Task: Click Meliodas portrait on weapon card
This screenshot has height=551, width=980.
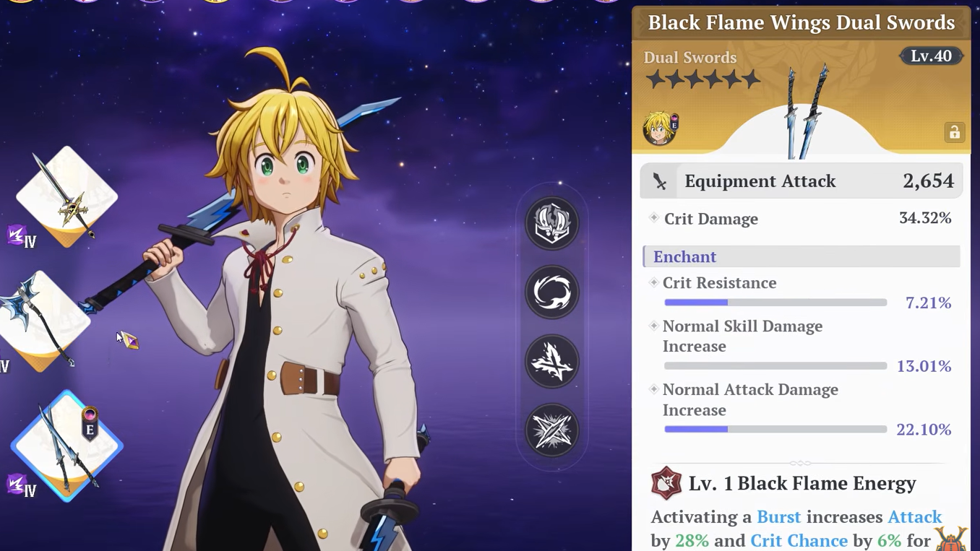Action: click(x=661, y=128)
